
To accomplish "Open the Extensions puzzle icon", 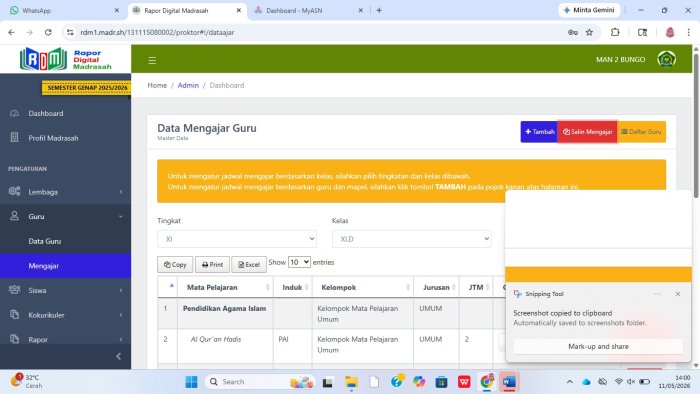I will coord(615,32).
